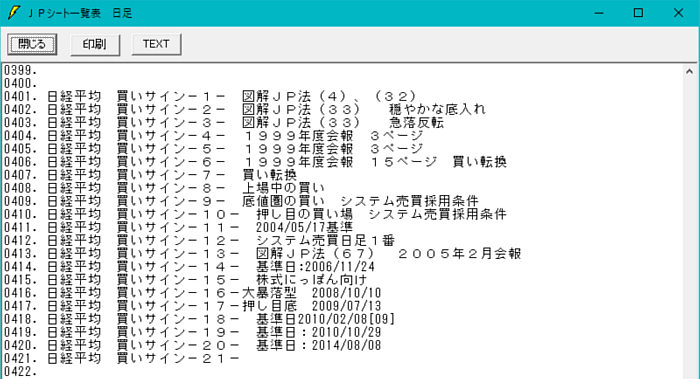The width and height of the screenshot is (700, 379).
Task: Close the window with the X button
Action: click(x=678, y=13)
